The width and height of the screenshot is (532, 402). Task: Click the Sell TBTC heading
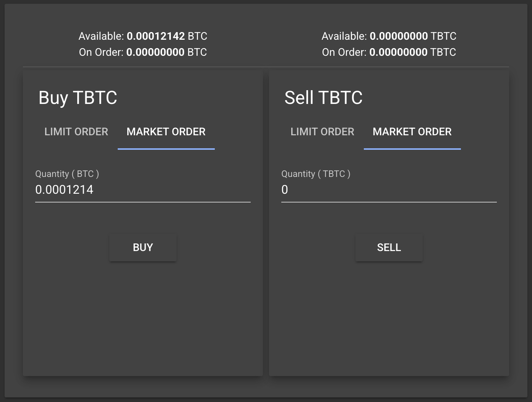(323, 97)
